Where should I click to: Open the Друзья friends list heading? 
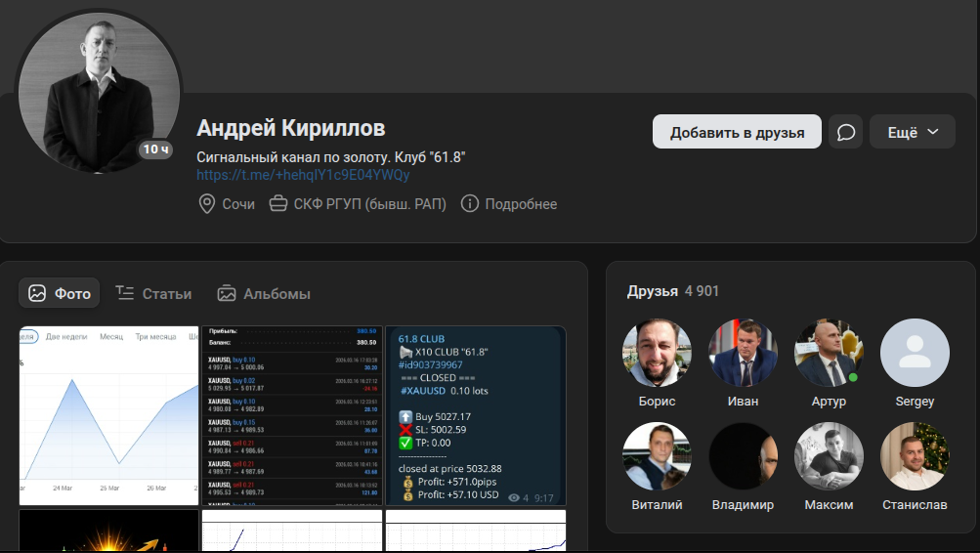point(653,291)
